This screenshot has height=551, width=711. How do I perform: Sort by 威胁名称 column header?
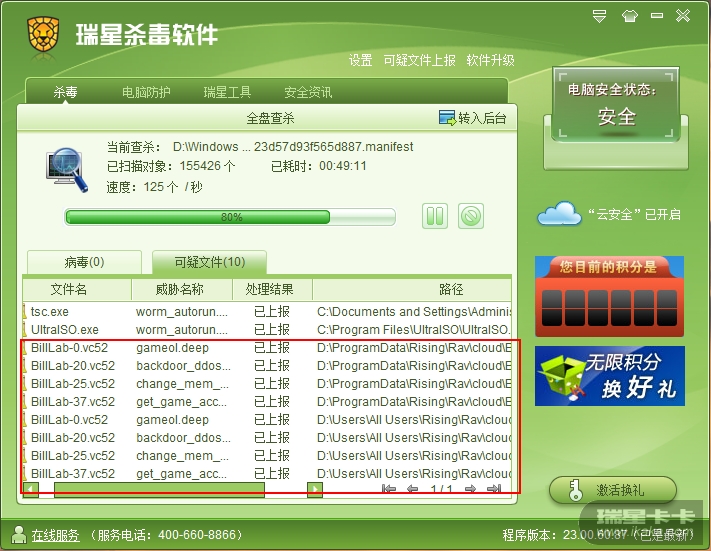(x=182, y=289)
